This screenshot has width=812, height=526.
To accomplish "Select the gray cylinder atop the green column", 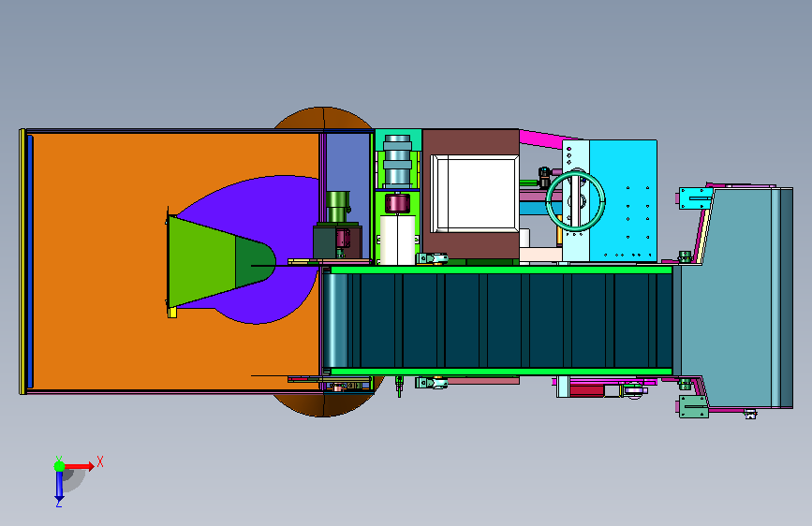I will (397, 160).
